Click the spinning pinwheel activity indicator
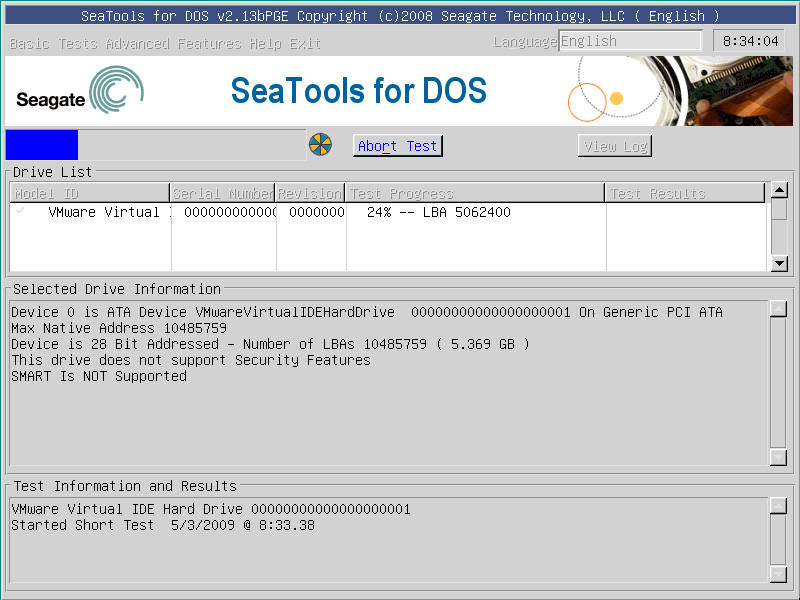This screenshot has height=600, width=800. pyautogui.click(x=320, y=144)
